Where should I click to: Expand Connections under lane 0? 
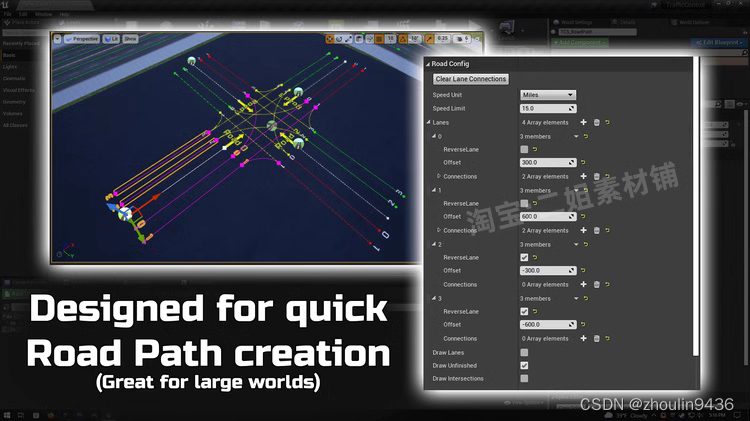[x=439, y=177]
